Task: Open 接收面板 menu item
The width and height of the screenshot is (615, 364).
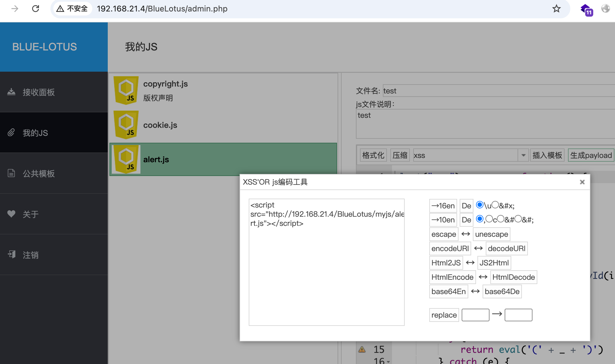Action: 54,92
